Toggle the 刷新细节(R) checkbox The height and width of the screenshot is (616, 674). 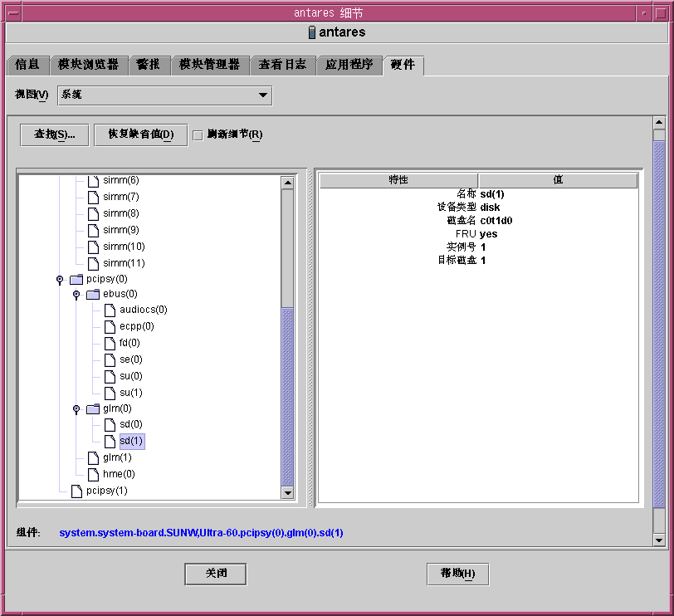[198, 135]
